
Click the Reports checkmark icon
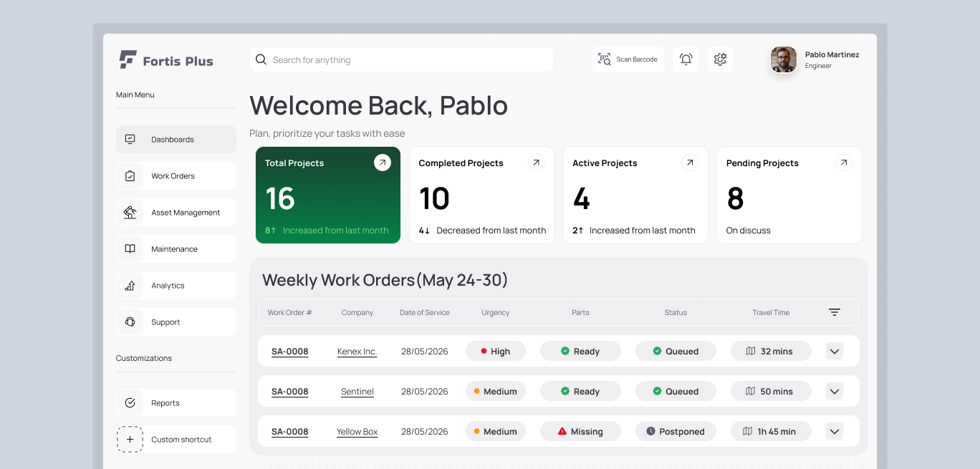click(130, 403)
